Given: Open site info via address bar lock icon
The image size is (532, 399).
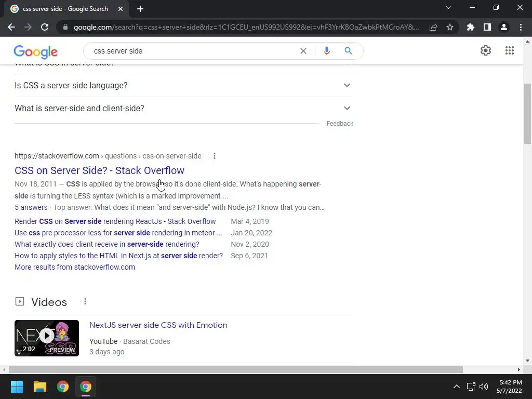Looking at the screenshot, I should (65, 27).
